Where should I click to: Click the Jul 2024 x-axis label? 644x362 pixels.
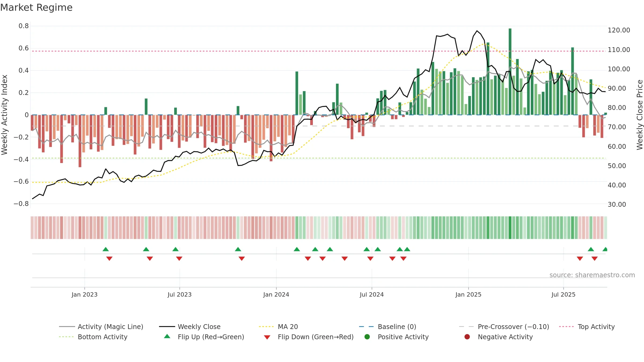click(x=372, y=294)
